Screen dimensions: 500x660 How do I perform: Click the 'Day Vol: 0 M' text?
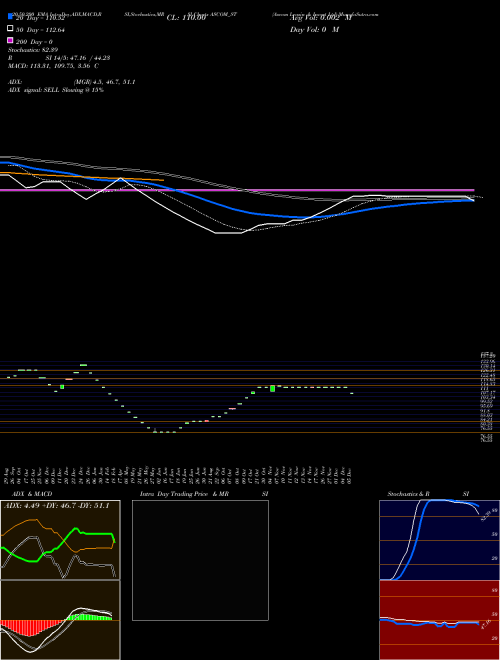click(314, 30)
